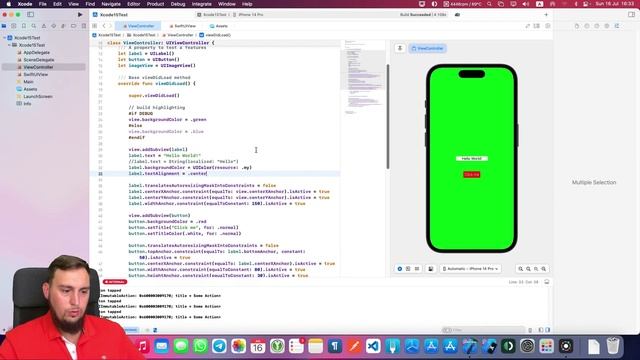Open preview device settings button
The image size is (640, 360).
pyautogui.click(x=431, y=269)
